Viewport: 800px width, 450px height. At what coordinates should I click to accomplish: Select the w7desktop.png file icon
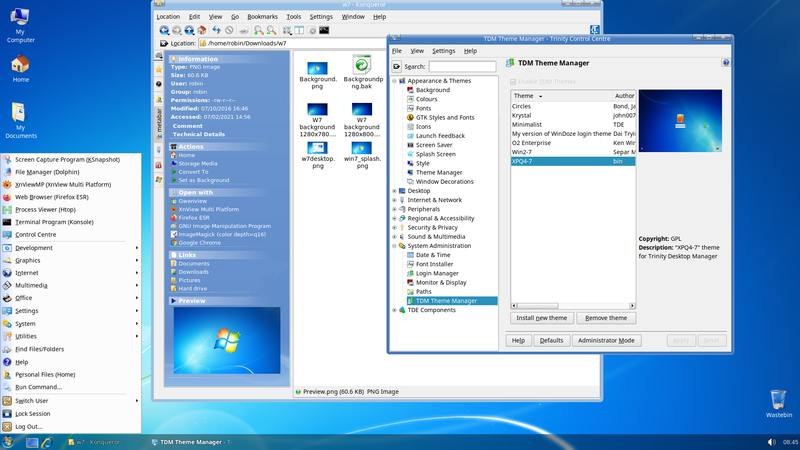(317, 148)
